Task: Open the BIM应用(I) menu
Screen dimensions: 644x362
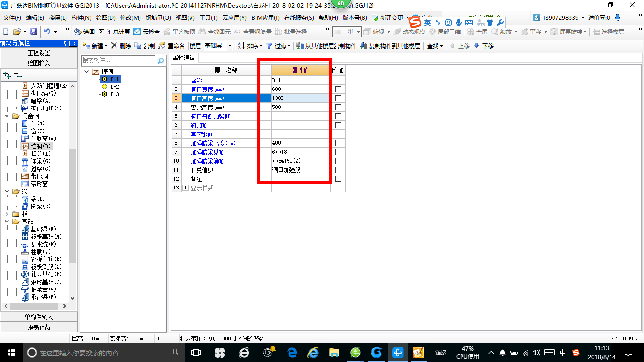Action: pos(265,18)
